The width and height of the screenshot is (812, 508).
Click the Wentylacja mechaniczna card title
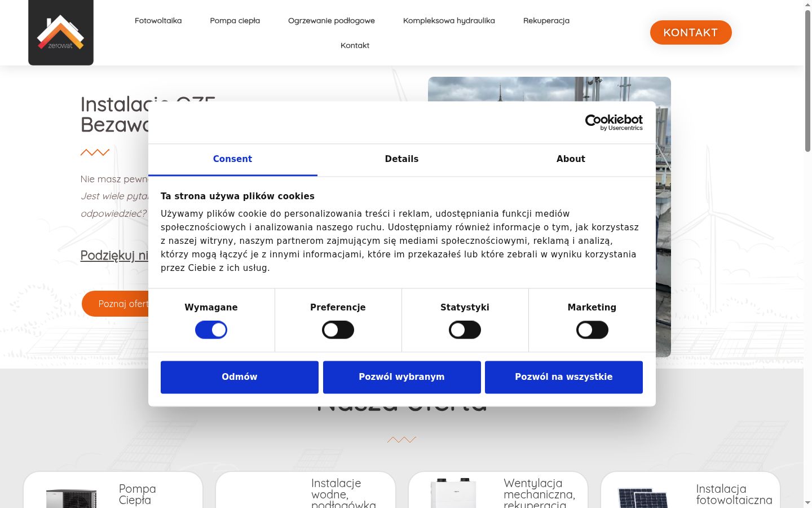coord(539,493)
